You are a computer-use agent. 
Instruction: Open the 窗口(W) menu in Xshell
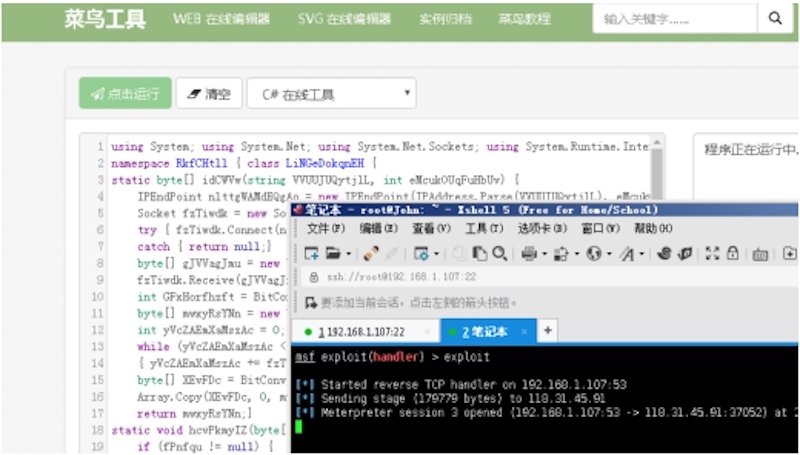601,229
